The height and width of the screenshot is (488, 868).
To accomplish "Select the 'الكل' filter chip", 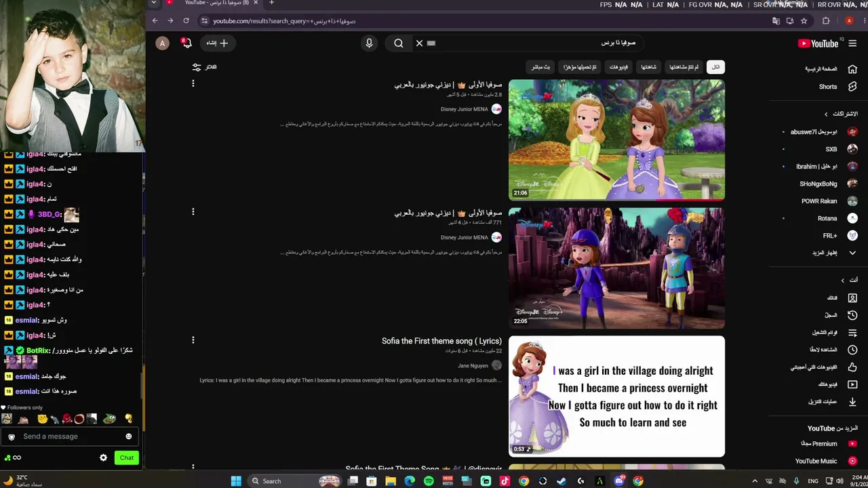I will click(x=715, y=67).
